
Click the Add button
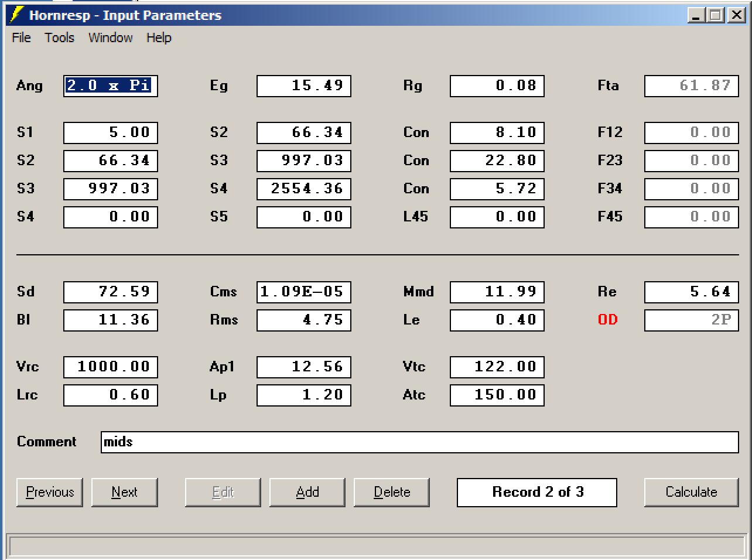[307, 492]
